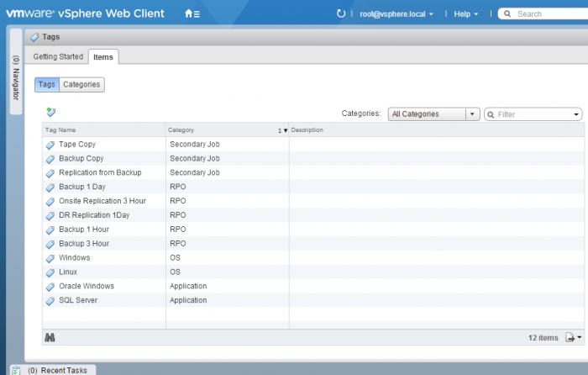Open the Filter options dropdown arrow
This screenshot has width=588, height=375.
point(576,114)
